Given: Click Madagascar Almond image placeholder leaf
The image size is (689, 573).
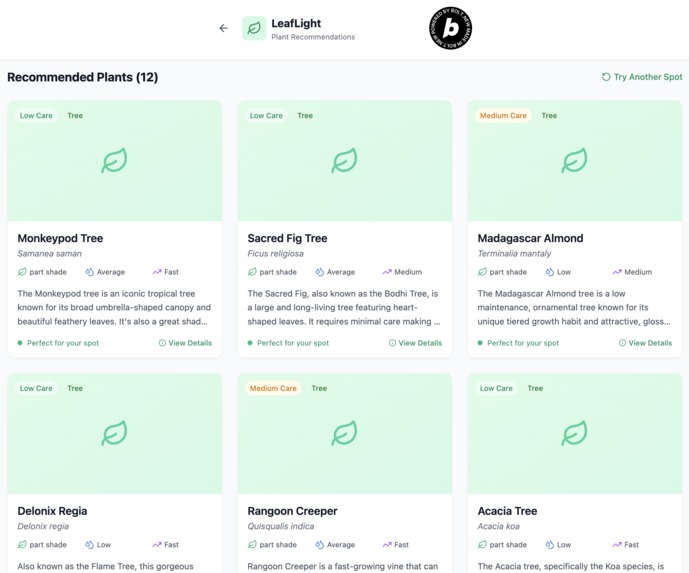Looking at the screenshot, I should pos(574,160).
